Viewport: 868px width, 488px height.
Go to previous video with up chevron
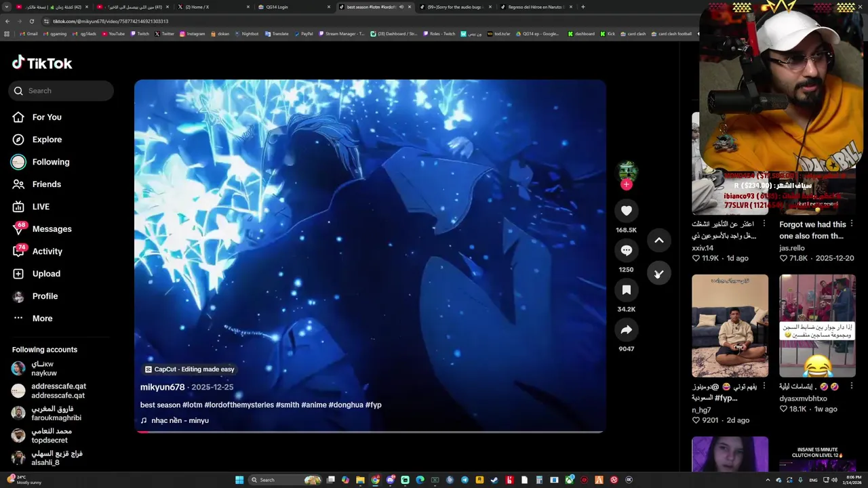[x=658, y=241]
